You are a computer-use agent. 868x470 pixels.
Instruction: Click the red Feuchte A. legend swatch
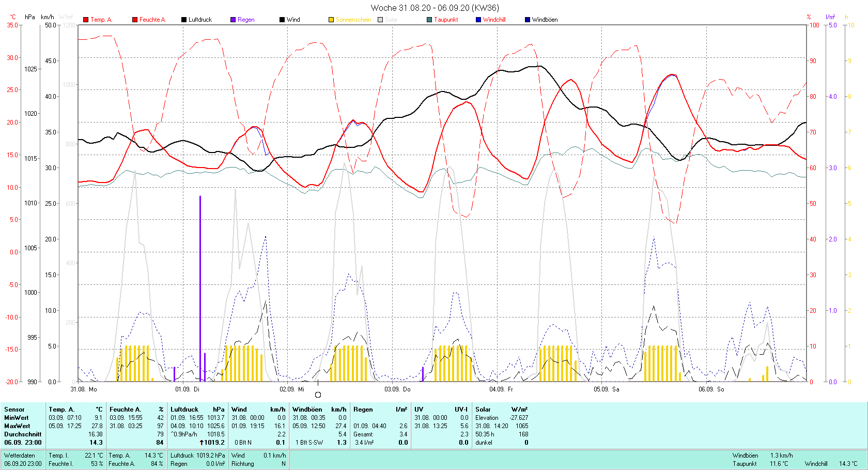135,20
